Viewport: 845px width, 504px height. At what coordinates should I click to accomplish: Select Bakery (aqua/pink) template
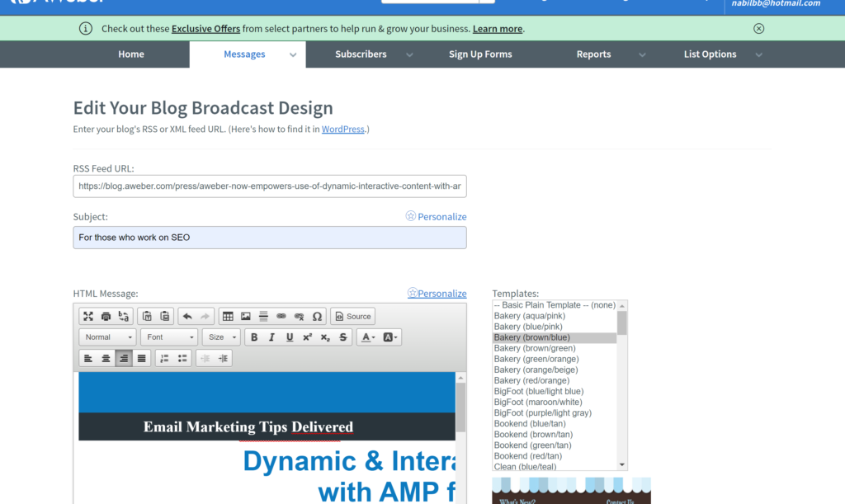pos(555,316)
